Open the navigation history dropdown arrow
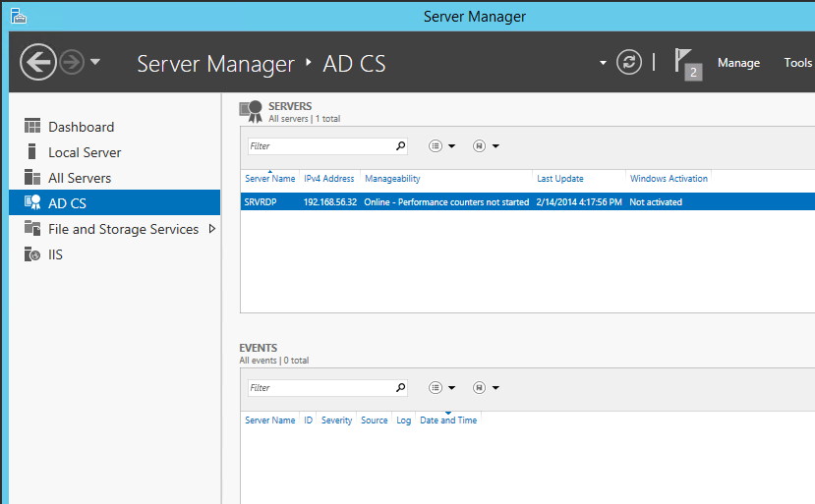Viewport: 815px width, 504px height. 95,62
